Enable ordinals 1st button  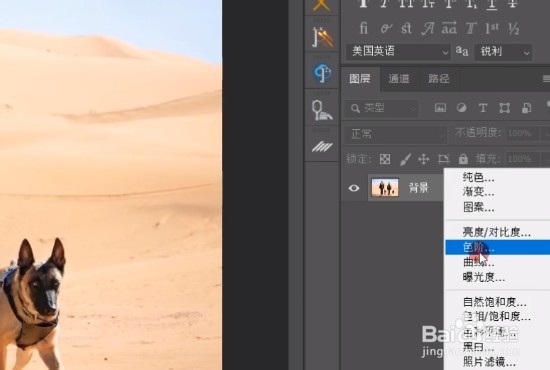coord(492,28)
